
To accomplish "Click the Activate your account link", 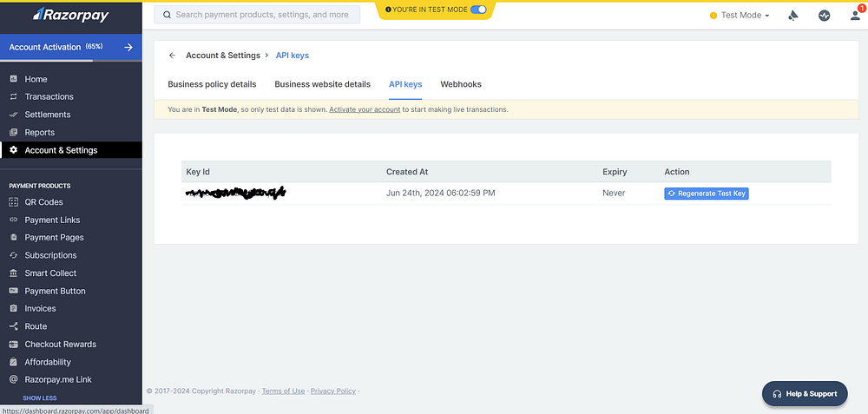I will click(365, 109).
